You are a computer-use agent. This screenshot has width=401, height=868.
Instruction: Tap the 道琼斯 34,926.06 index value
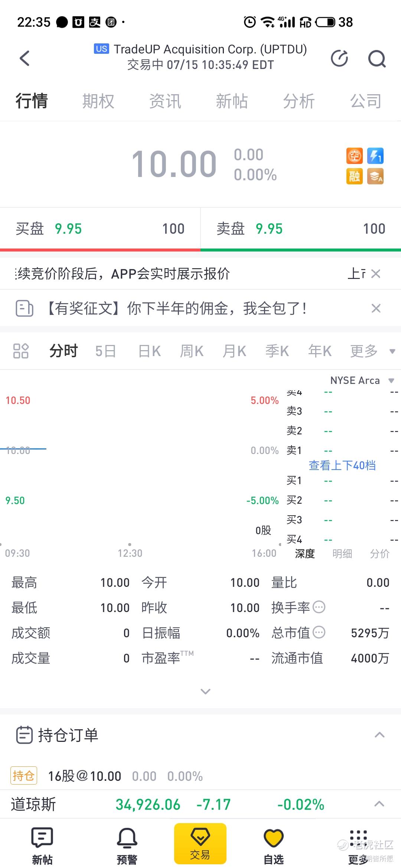148,805
